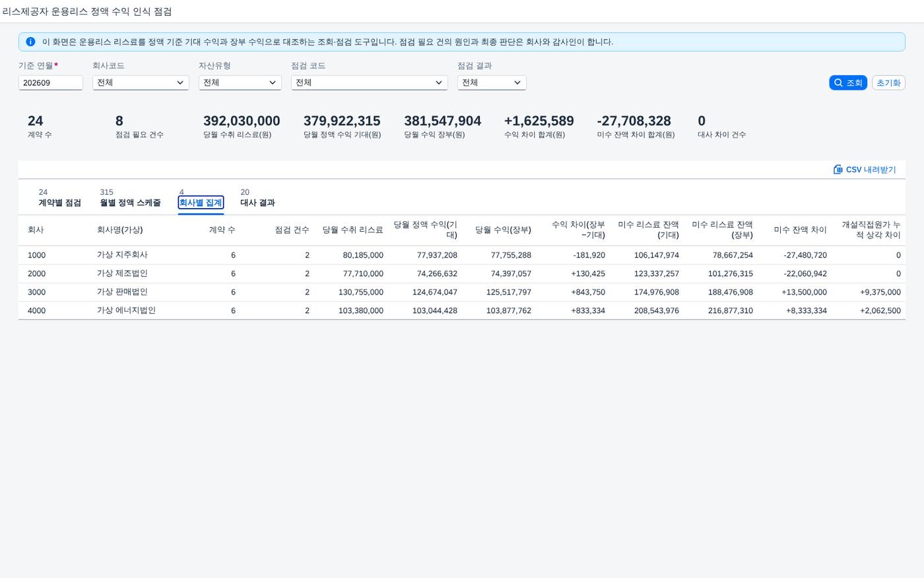Image resolution: width=924 pixels, height=578 pixels.
Task: Click the +2,062,500 cumulative depreciation cell
Action: tap(880, 310)
